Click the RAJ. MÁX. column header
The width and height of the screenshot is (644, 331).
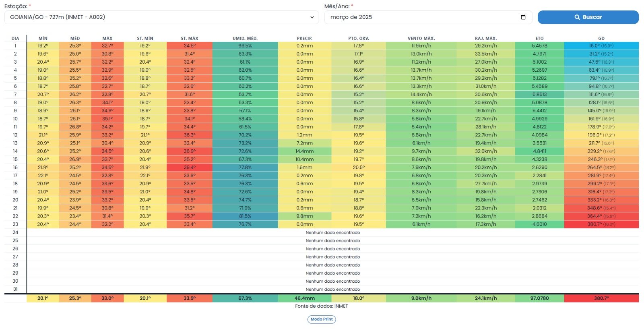tap(486, 39)
